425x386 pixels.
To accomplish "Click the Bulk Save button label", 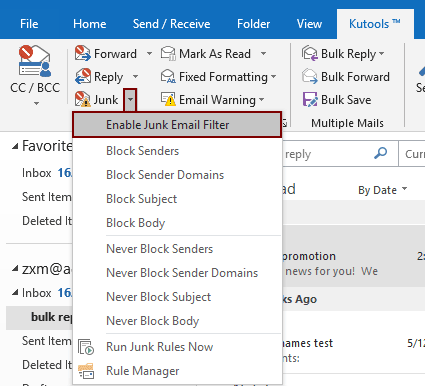I will 346,100.
